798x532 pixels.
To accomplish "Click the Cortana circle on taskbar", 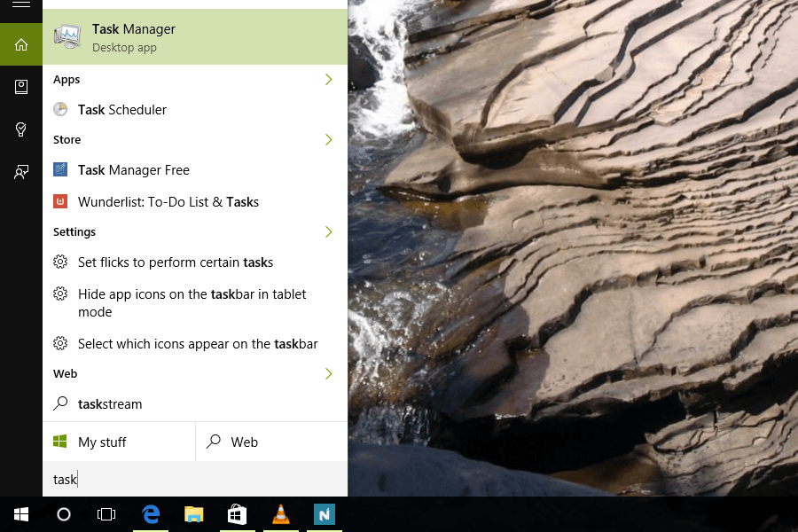I will coord(64,514).
